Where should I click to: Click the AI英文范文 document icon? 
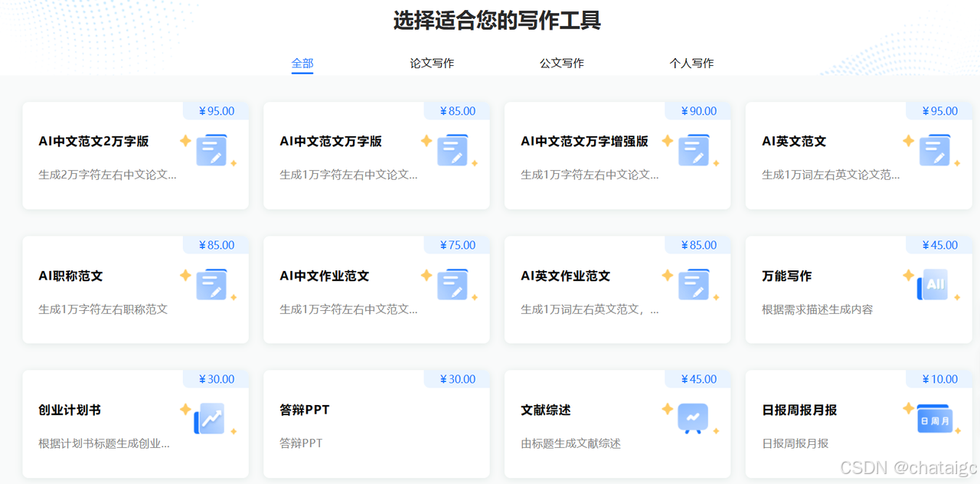(x=935, y=150)
